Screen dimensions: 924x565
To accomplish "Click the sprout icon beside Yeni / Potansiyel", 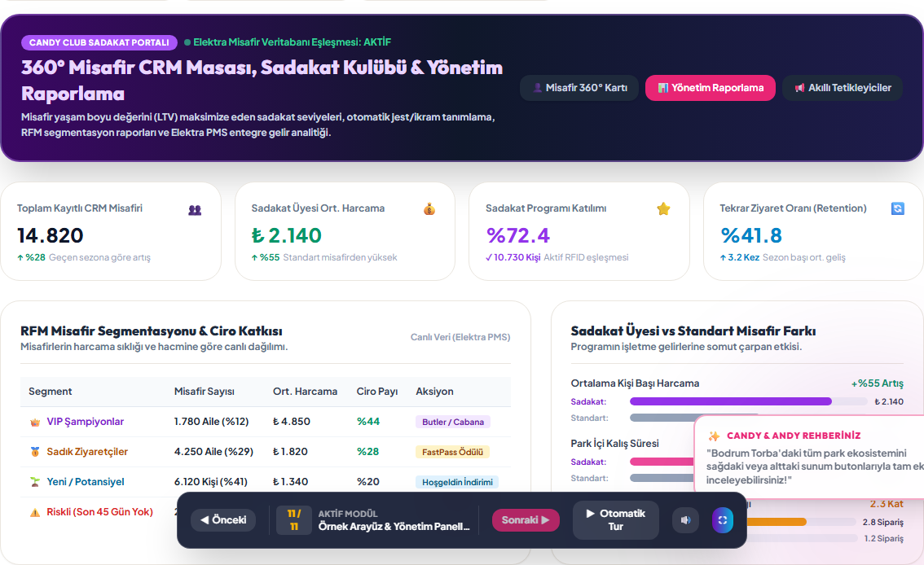I will [35, 482].
